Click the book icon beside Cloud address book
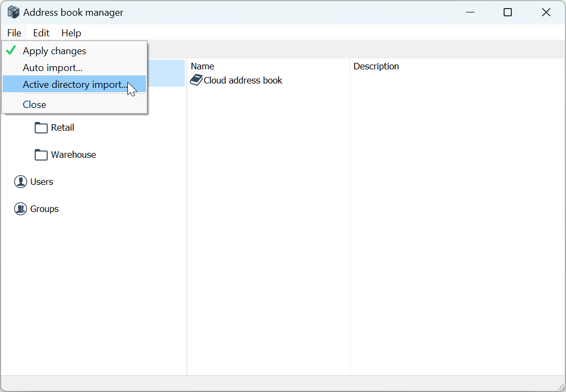The width and height of the screenshot is (566, 392). 196,80
